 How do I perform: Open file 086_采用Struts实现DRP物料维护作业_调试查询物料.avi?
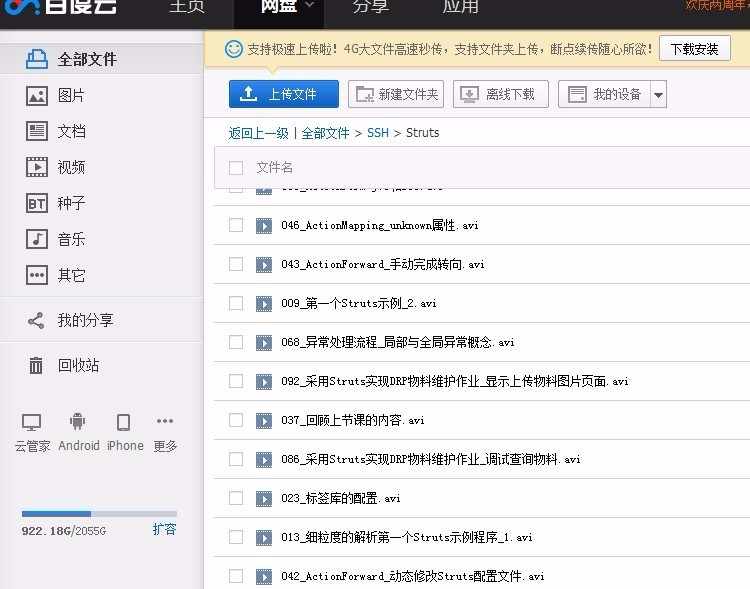pyautogui.click(x=430, y=459)
